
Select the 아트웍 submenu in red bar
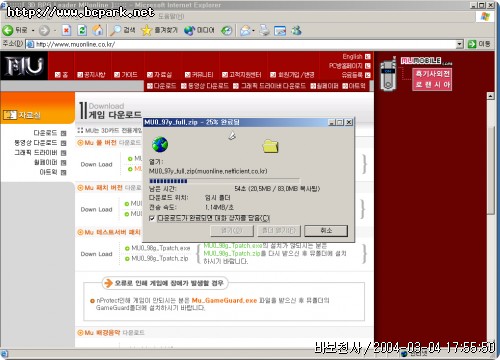pos(354,86)
